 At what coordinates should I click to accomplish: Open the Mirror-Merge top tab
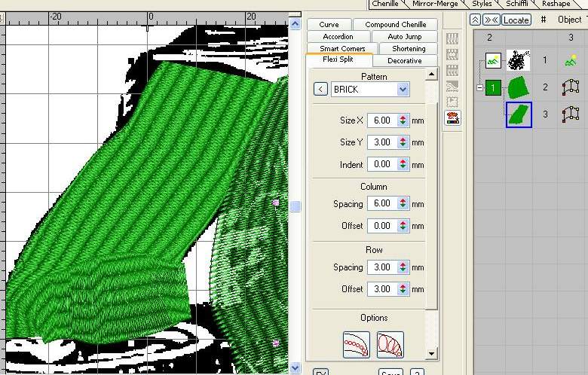point(435,4)
